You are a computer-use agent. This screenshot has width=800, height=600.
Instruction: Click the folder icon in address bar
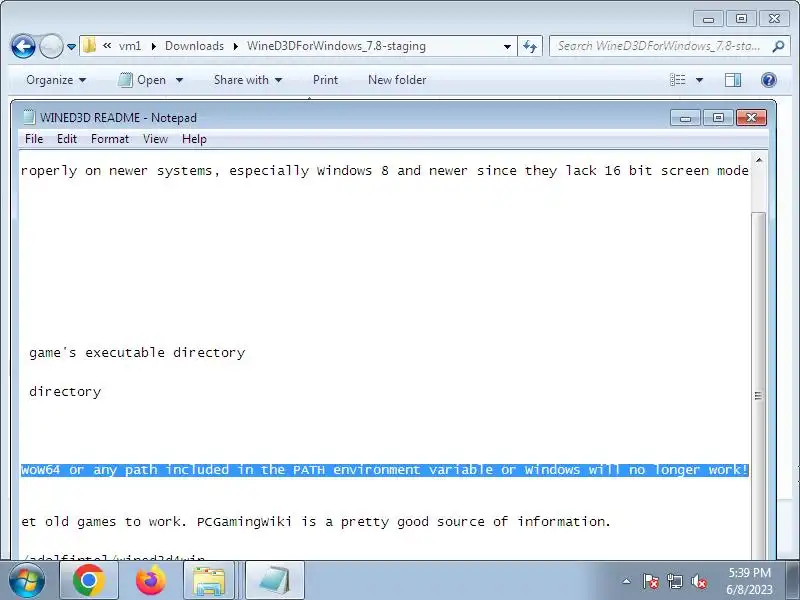pos(89,45)
